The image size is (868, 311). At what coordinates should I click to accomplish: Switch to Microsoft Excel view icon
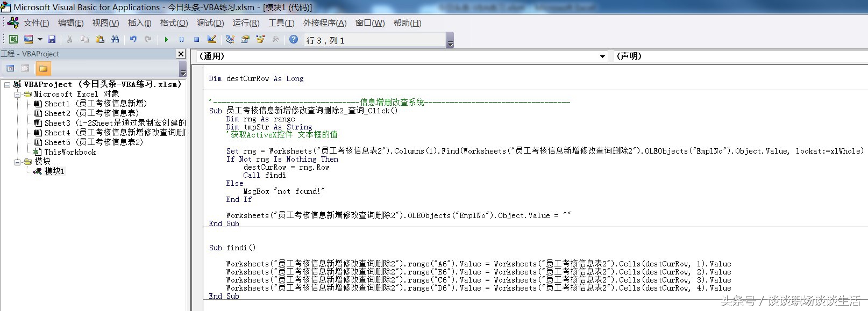pos(13,39)
